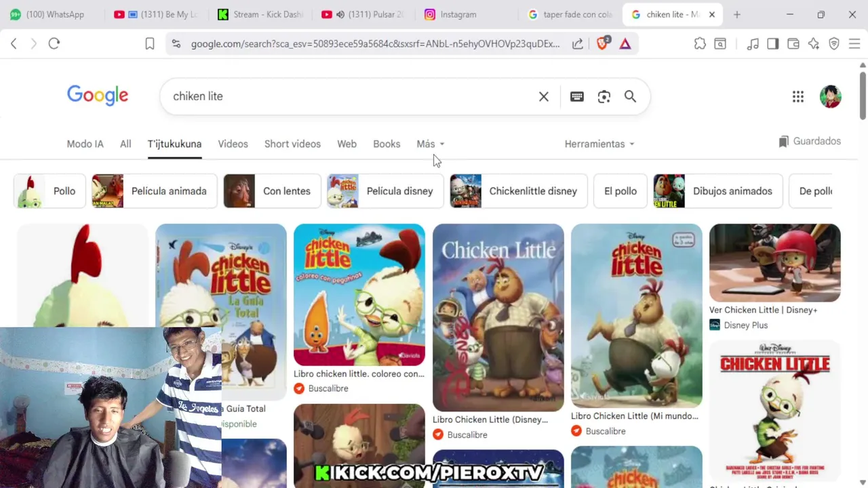Image resolution: width=868 pixels, height=488 pixels.
Task: Filter images by Película animada chip
Action: click(154, 191)
